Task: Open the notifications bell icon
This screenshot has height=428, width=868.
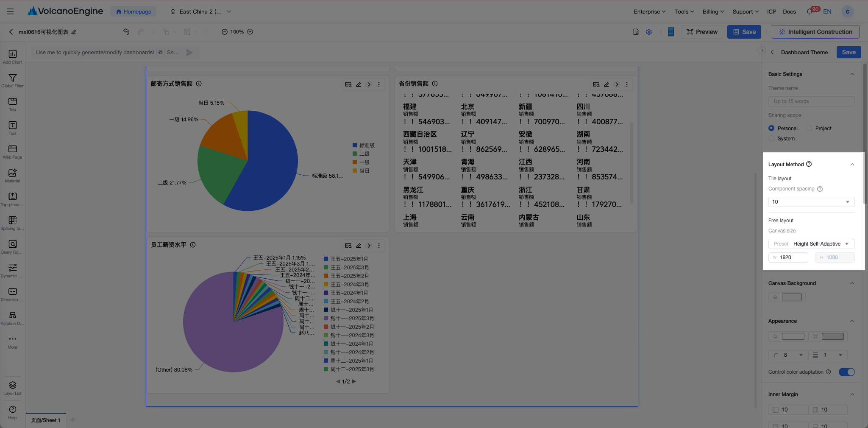Action: point(810,11)
